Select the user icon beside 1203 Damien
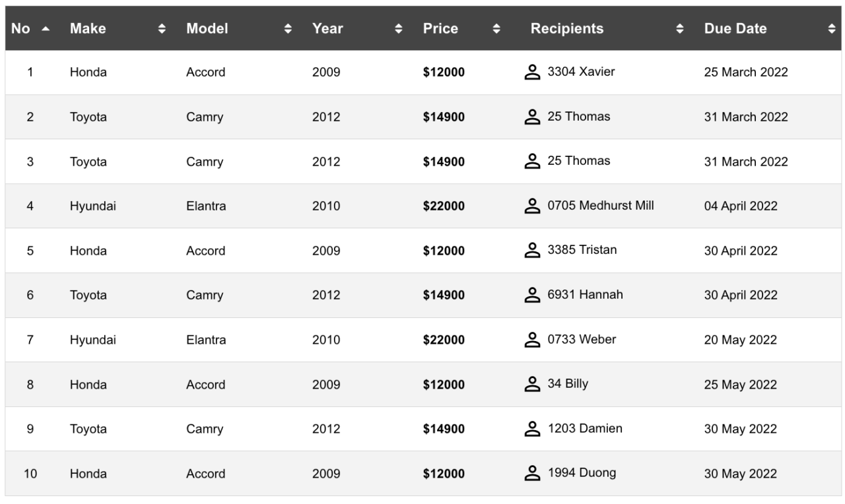This screenshot has height=504, width=845. 532,429
